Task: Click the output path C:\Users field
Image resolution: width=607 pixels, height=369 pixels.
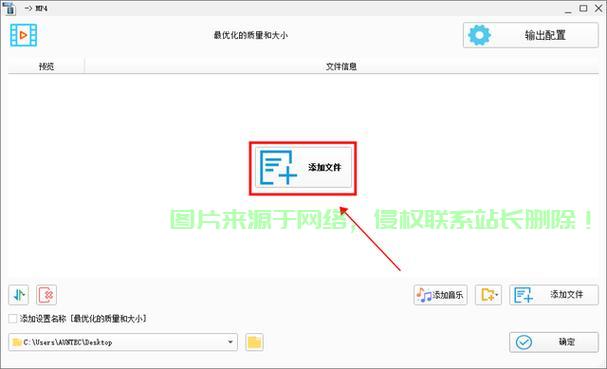Action: [123, 342]
